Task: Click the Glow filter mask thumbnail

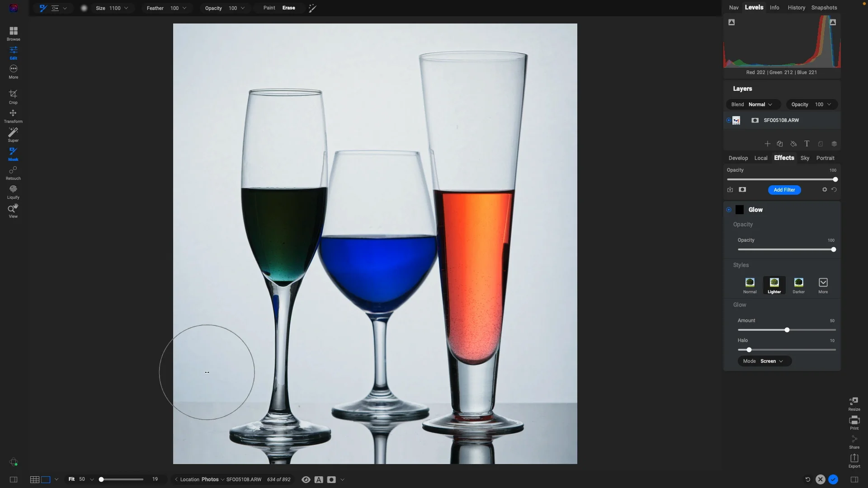Action: 740,210
